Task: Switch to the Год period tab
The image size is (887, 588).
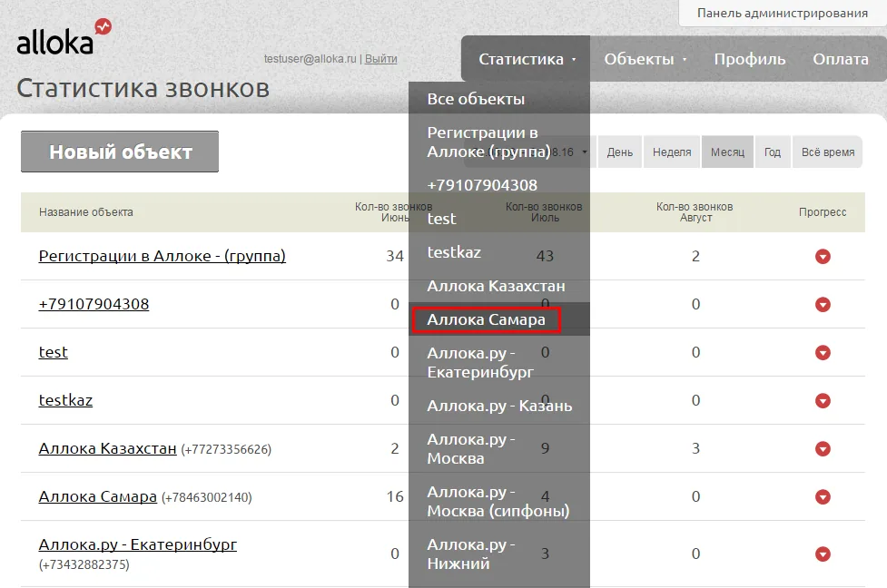Action: (773, 152)
